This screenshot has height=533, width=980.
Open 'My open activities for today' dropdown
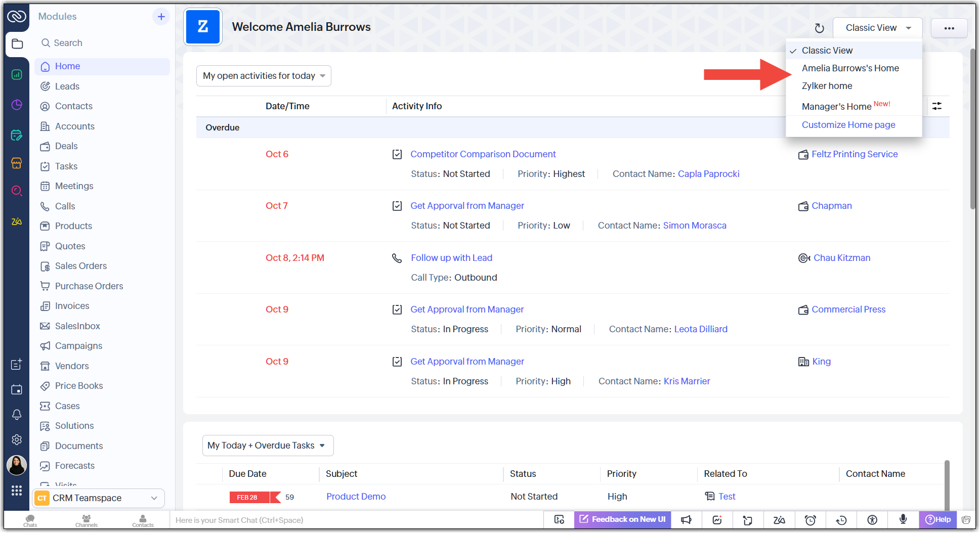click(x=264, y=76)
